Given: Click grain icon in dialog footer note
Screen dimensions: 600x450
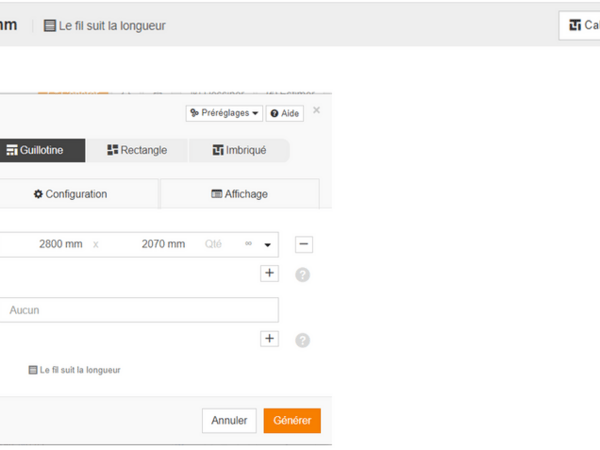Looking at the screenshot, I should (x=33, y=370).
